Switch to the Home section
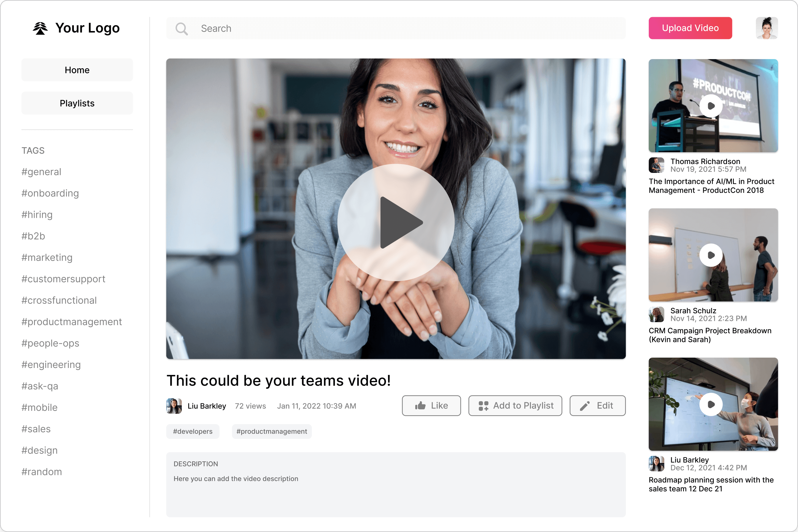The height and width of the screenshot is (532, 798). 77,69
